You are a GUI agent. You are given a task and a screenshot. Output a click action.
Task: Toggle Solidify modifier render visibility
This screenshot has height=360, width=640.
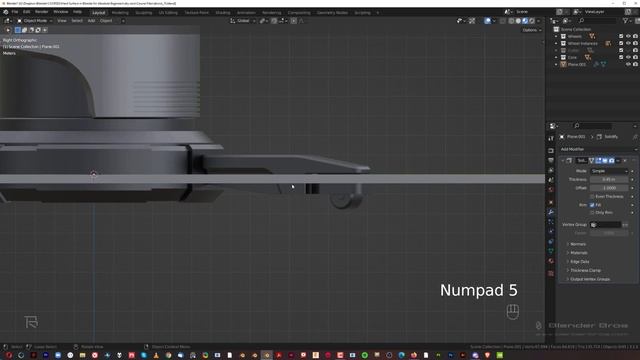pos(611,160)
